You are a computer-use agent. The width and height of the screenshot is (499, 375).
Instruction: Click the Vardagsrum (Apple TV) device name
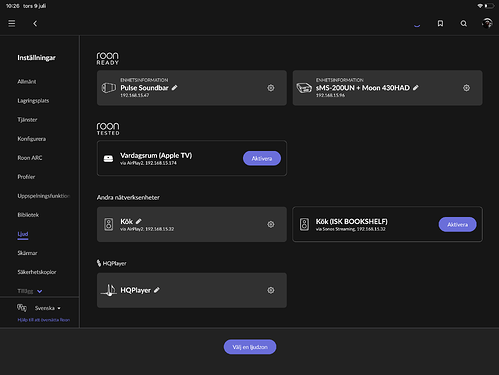(156, 155)
